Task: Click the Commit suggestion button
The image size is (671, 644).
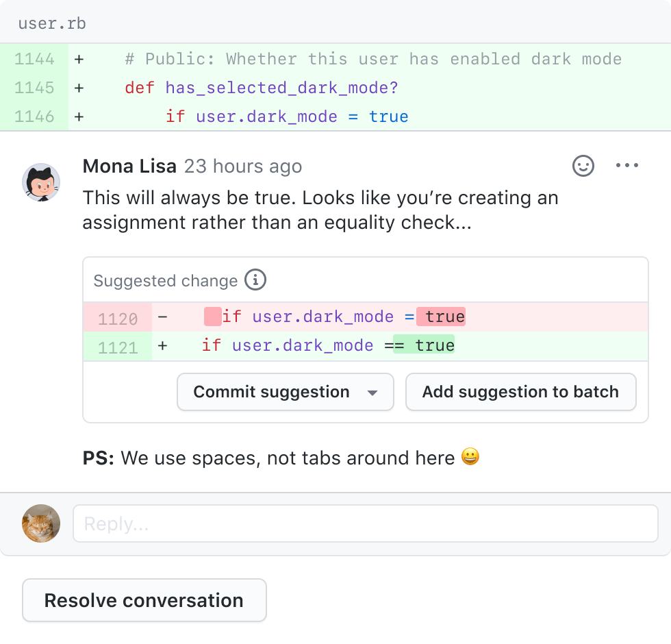Action: (x=270, y=392)
